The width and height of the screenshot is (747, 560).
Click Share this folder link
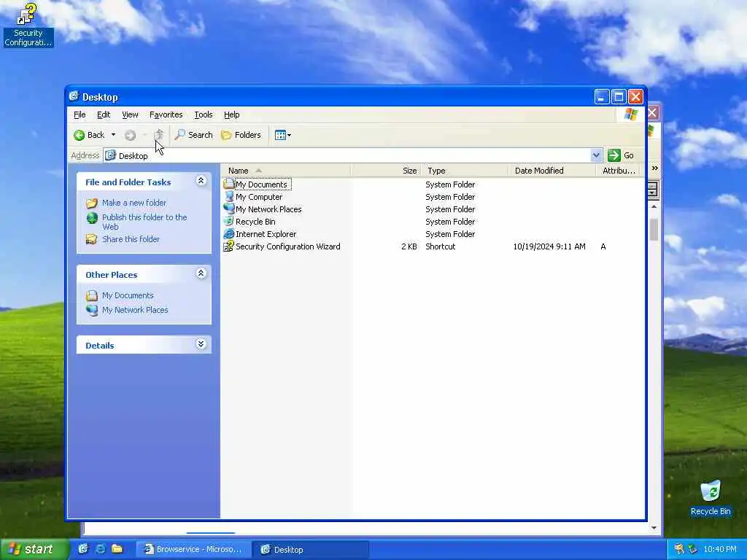pos(131,239)
